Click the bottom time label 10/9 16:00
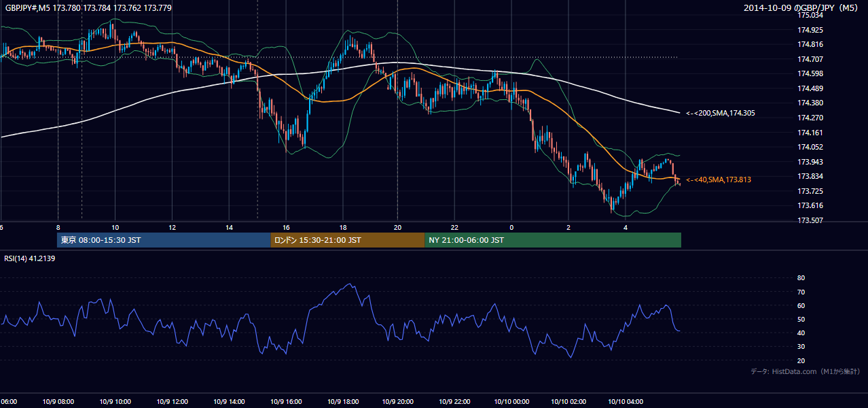 286,401
